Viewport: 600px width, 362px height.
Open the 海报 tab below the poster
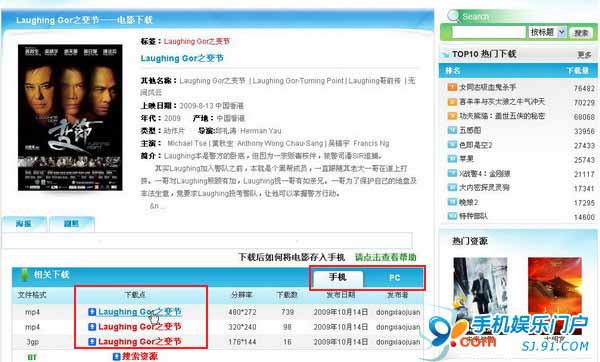click(24, 224)
